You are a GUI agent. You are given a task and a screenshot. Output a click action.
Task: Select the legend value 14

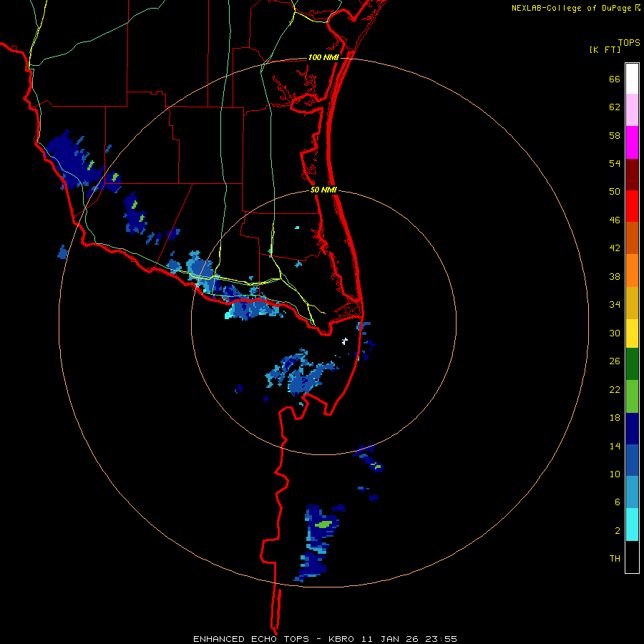615,446
